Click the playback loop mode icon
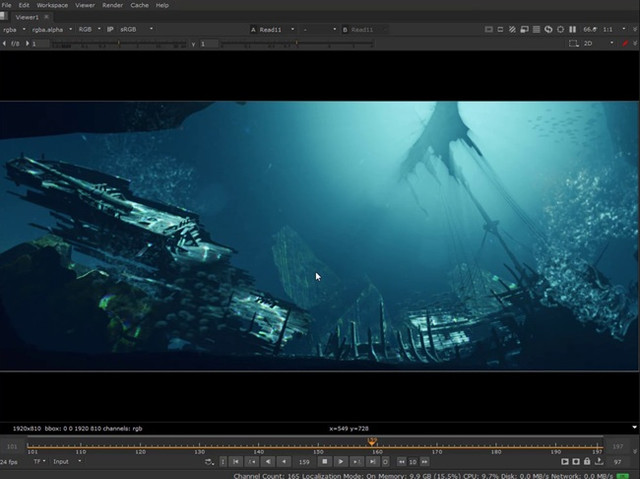Image resolution: width=640 pixels, height=479 pixels. click(209, 462)
